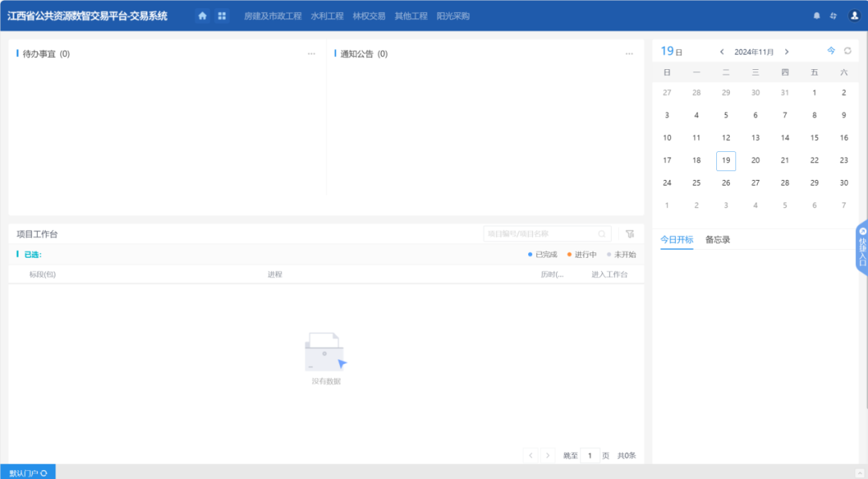This screenshot has width=868, height=479.
Task: Click the 未开始 status legend dot
Action: click(x=608, y=254)
